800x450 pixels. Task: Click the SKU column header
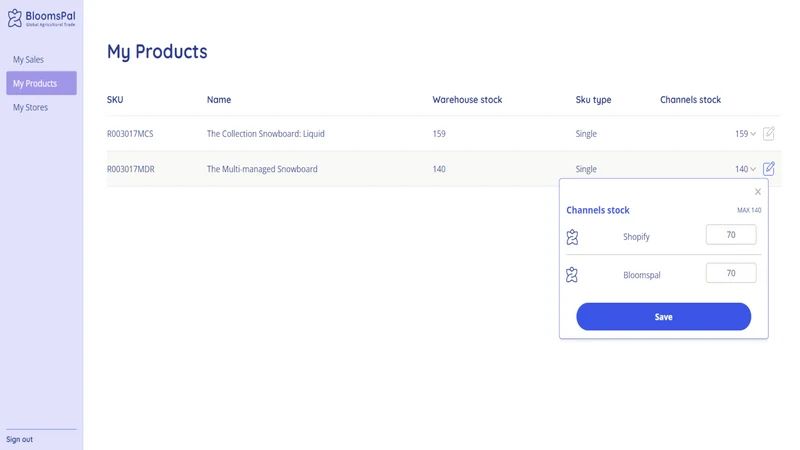tap(115, 99)
